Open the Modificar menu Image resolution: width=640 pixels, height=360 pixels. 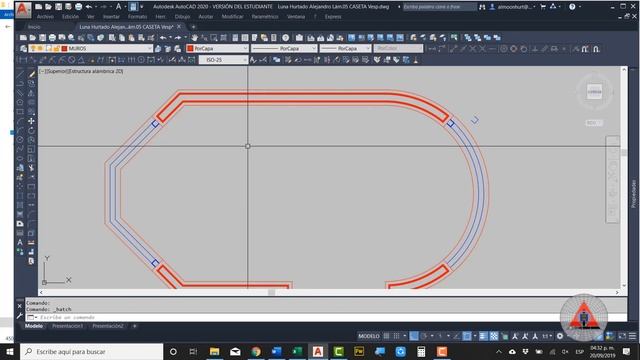click(232, 17)
